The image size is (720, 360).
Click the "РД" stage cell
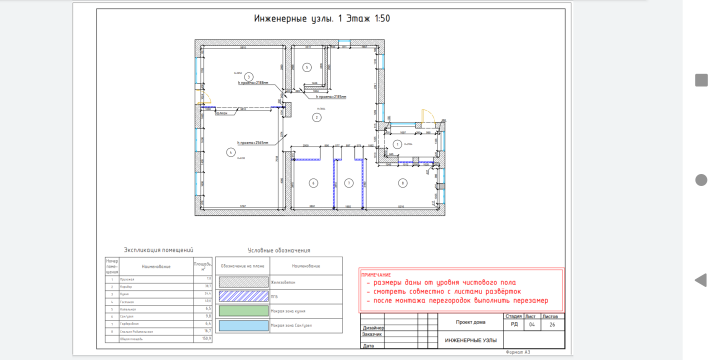tap(514, 325)
